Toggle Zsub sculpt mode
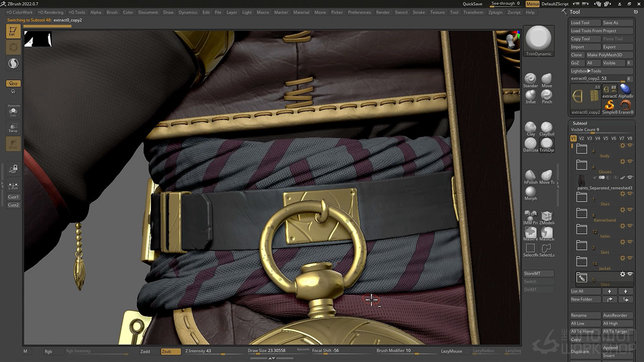The image size is (644, 362). point(171,351)
